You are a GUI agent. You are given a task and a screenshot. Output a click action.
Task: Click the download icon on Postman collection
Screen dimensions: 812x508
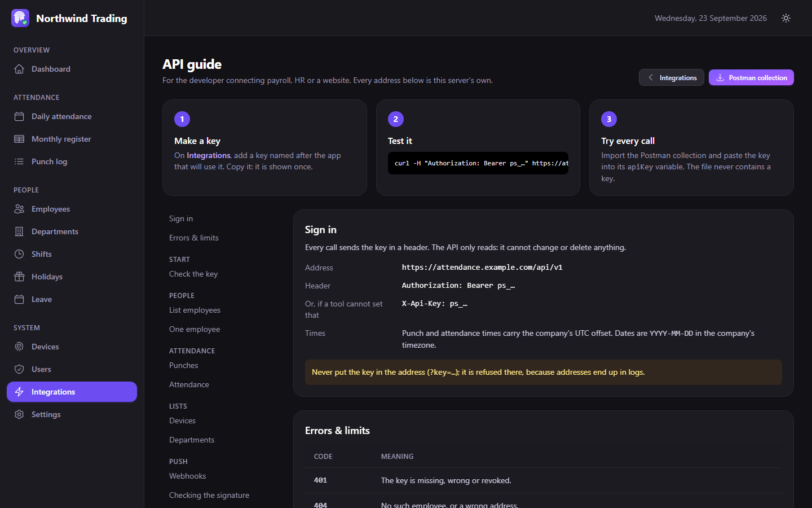[x=720, y=77]
